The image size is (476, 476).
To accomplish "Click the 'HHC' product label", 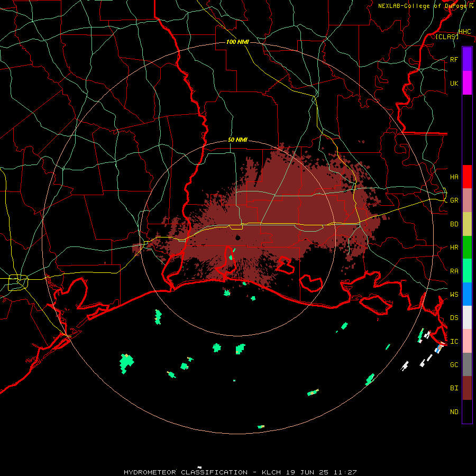I will pos(464,32).
